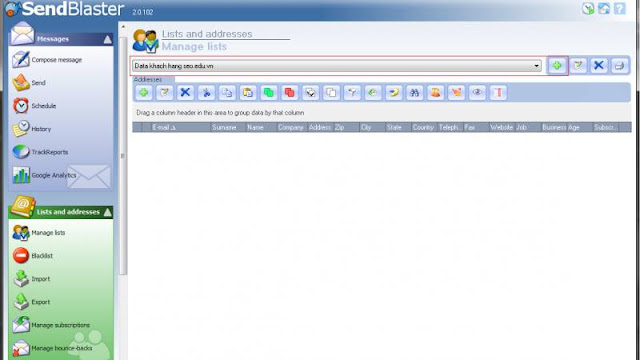Click the copy addresses icon
The width and height of the screenshot is (640, 360).
click(x=227, y=93)
